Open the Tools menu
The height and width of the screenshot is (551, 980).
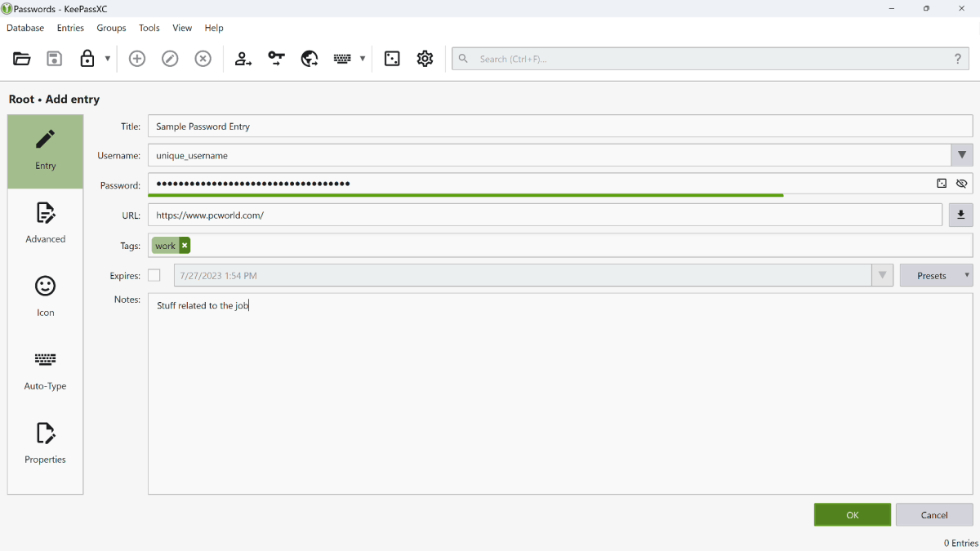[x=149, y=28]
